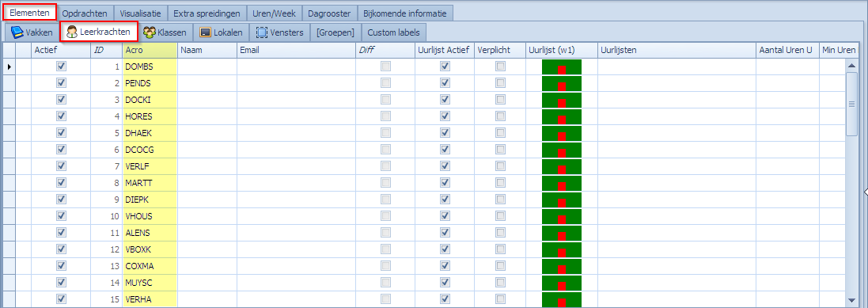This screenshot has height=308, width=868.
Task: Sort by the Naam column header
Action: [207, 50]
